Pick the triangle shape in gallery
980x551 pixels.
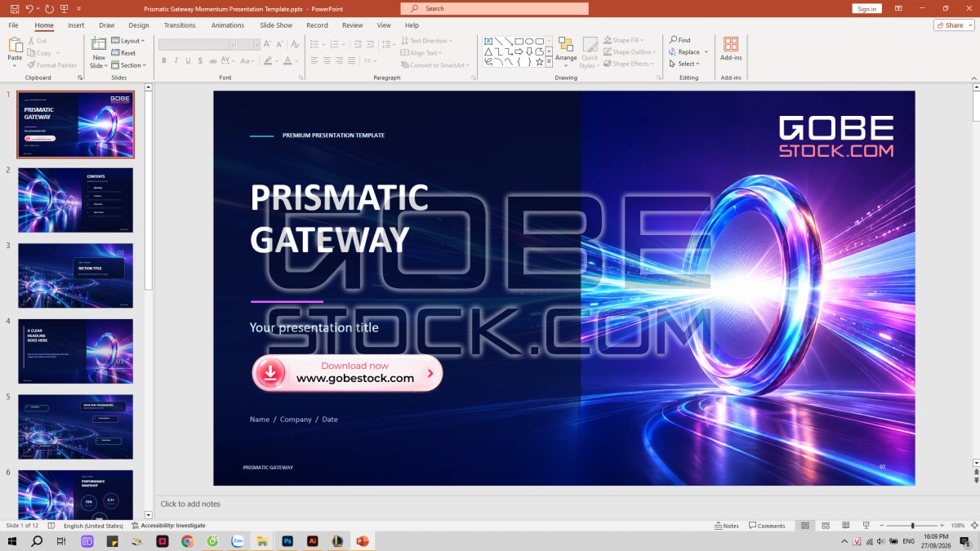pos(488,51)
